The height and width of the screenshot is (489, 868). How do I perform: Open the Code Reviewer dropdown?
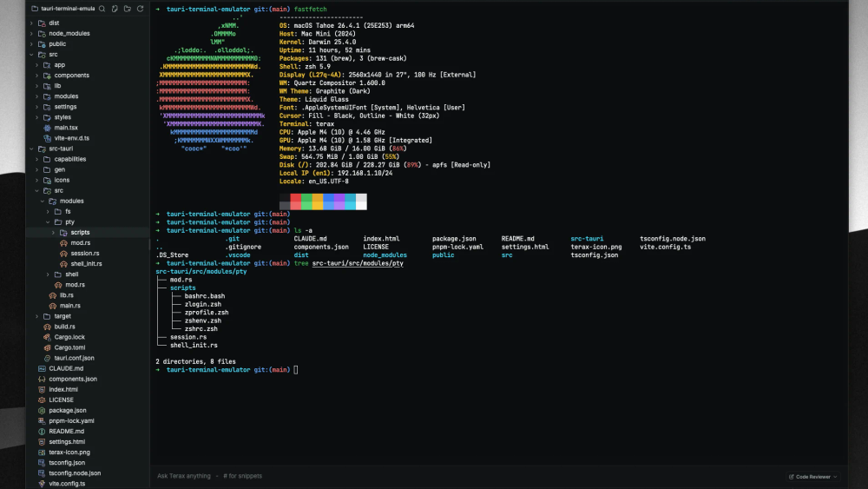click(x=813, y=477)
